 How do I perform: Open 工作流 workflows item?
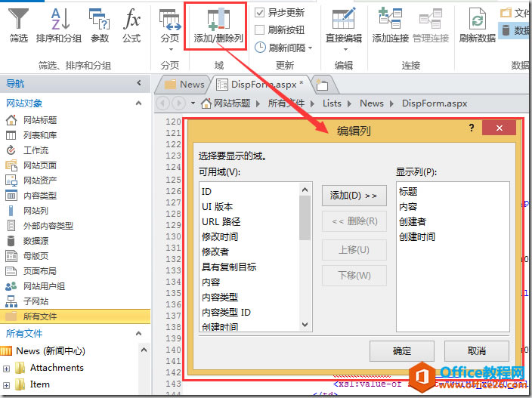(36, 150)
